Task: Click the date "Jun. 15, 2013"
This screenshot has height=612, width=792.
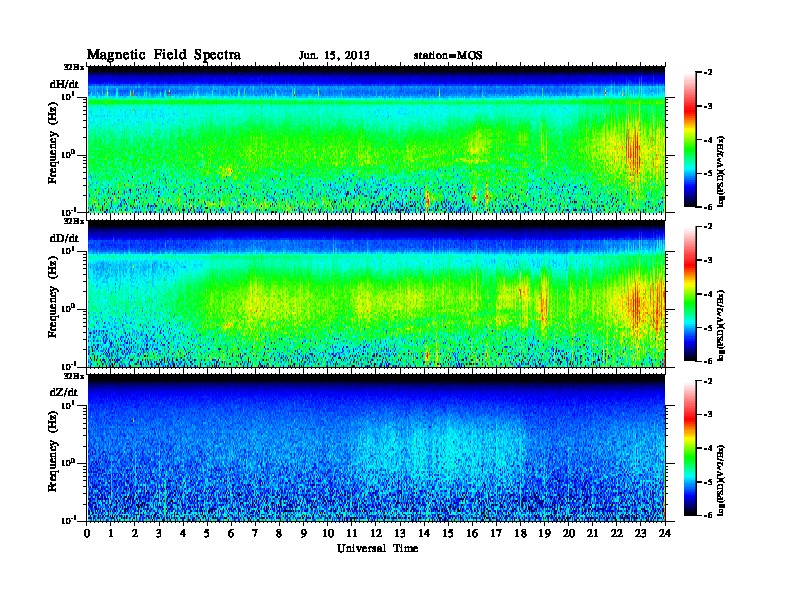Action: tap(334, 56)
